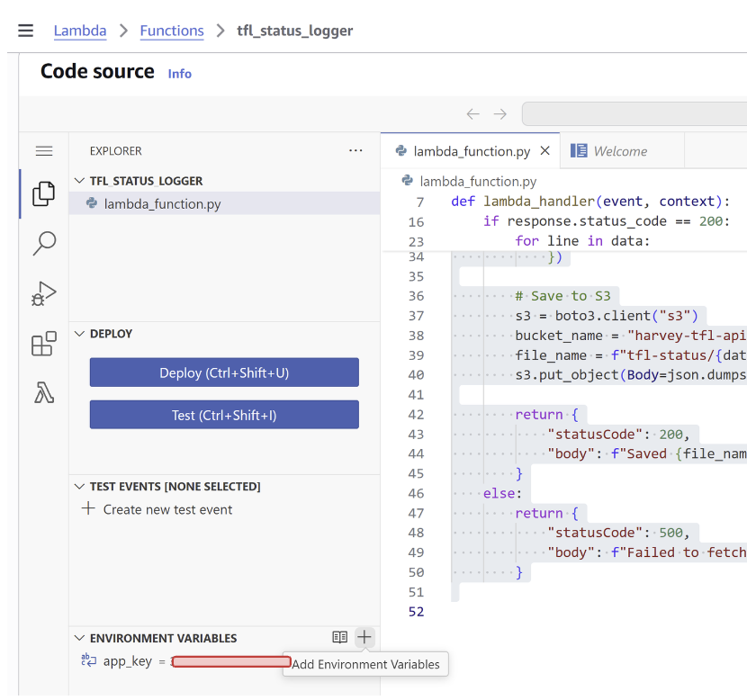Click the Test (Ctrl+Shift+I) button
This screenshot has width=747, height=700.
224,415
